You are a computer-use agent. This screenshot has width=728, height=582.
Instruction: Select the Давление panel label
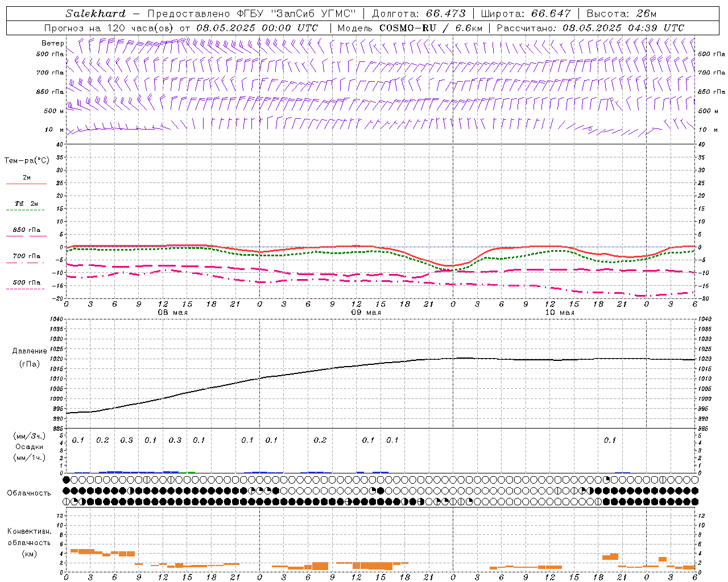click(x=30, y=351)
